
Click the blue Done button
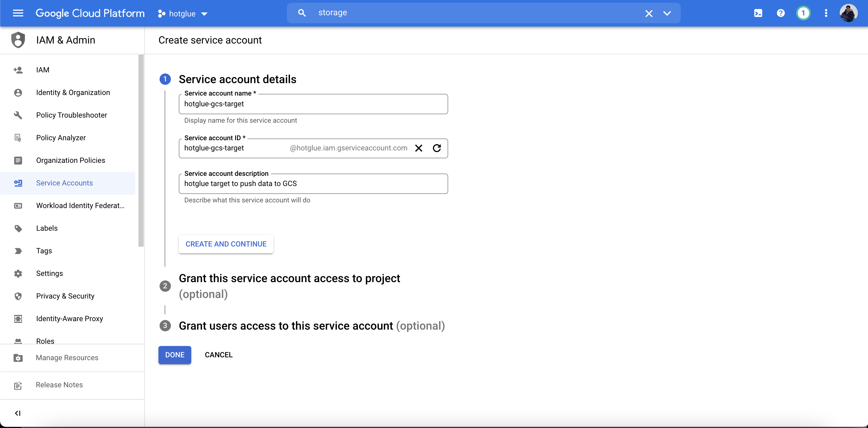[x=175, y=354]
